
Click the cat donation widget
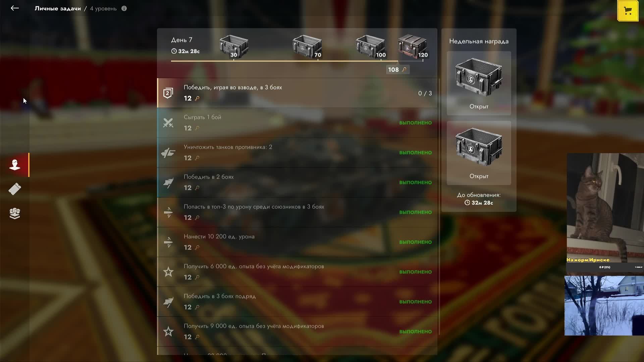[605, 212]
